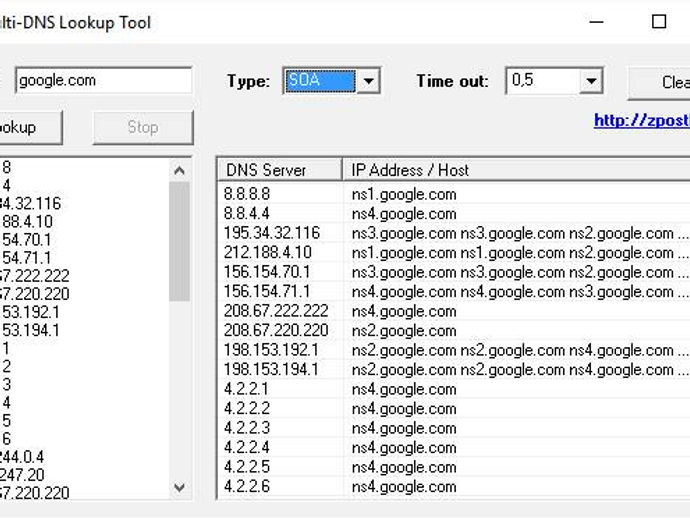Screen dimensions: 690x518
Task: Select 4.32.116 entry in the left server list
Action: point(30,203)
